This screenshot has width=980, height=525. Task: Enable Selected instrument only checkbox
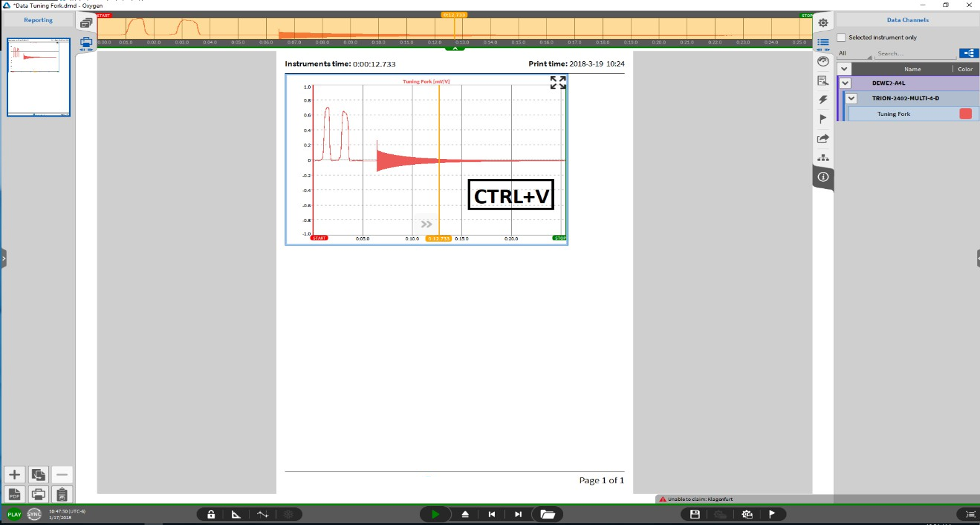(841, 37)
